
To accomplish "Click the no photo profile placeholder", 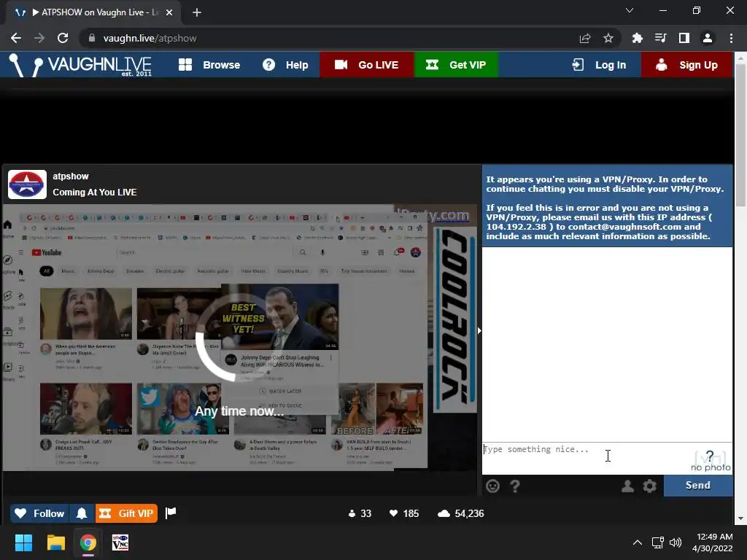I will tap(711, 460).
